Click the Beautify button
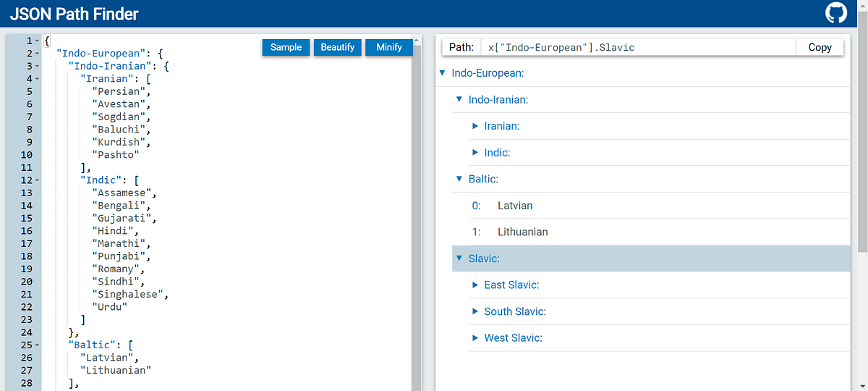Screen dimensions: 868x391 (x=338, y=47)
